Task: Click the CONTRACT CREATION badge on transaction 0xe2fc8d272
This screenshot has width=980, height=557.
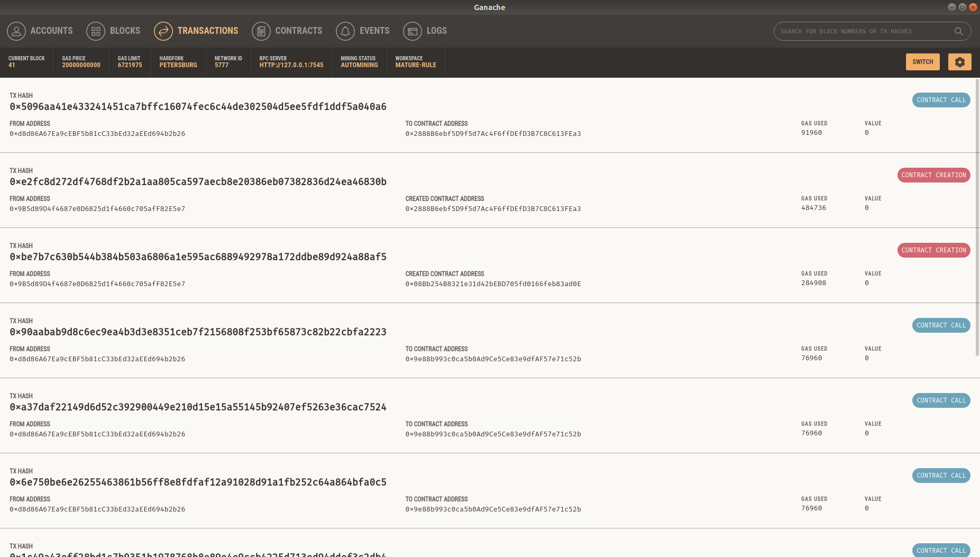Action: (933, 175)
